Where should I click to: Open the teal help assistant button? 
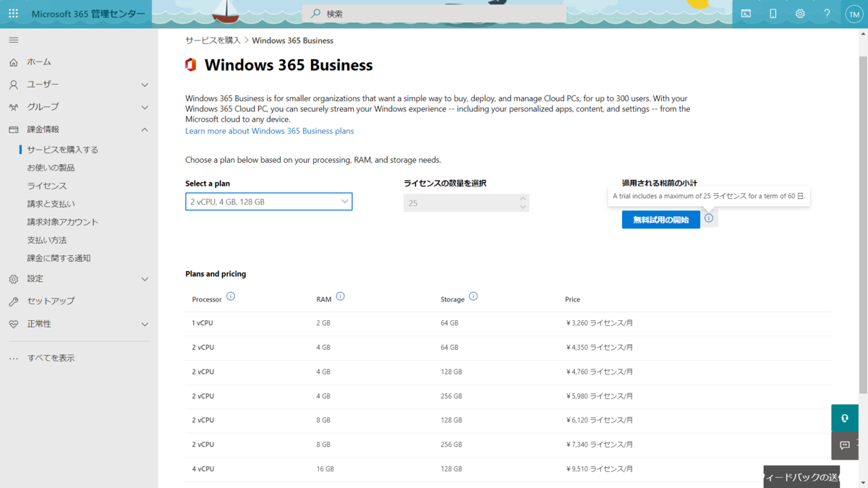pyautogui.click(x=845, y=419)
